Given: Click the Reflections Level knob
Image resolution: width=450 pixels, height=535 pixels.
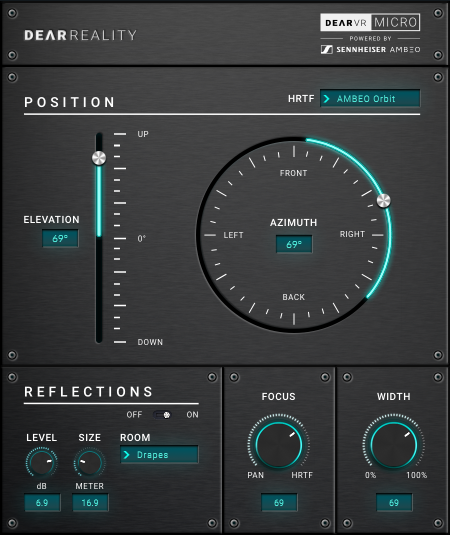Looking at the screenshot, I should (x=42, y=462).
